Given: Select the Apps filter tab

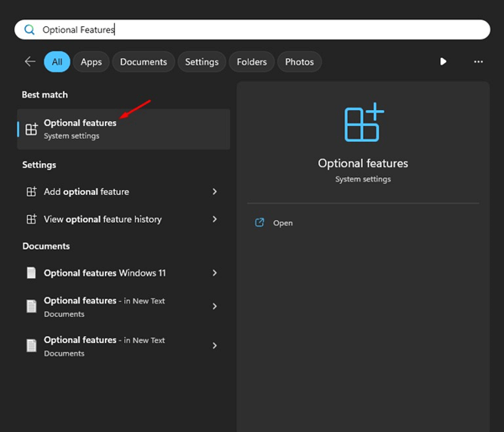Looking at the screenshot, I should pyautogui.click(x=92, y=61).
